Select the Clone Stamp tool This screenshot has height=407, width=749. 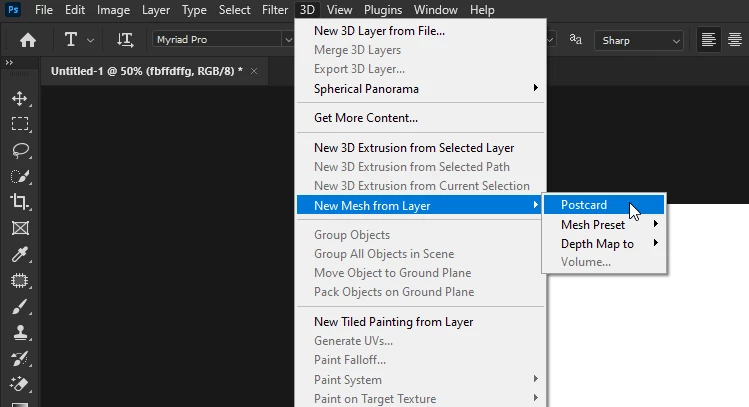pos(20,332)
